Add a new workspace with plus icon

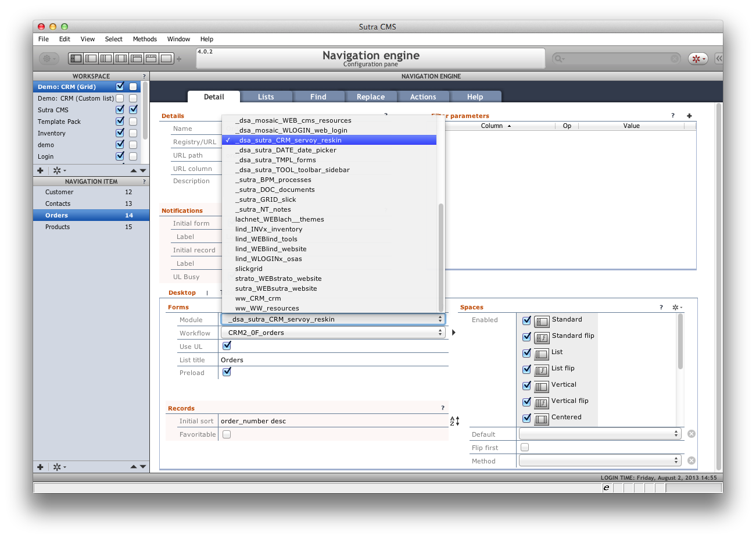pos(40,170)
